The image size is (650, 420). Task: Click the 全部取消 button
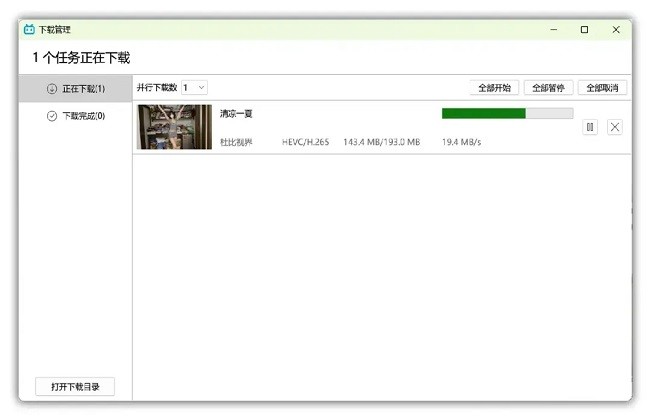[x=602, y=88]
